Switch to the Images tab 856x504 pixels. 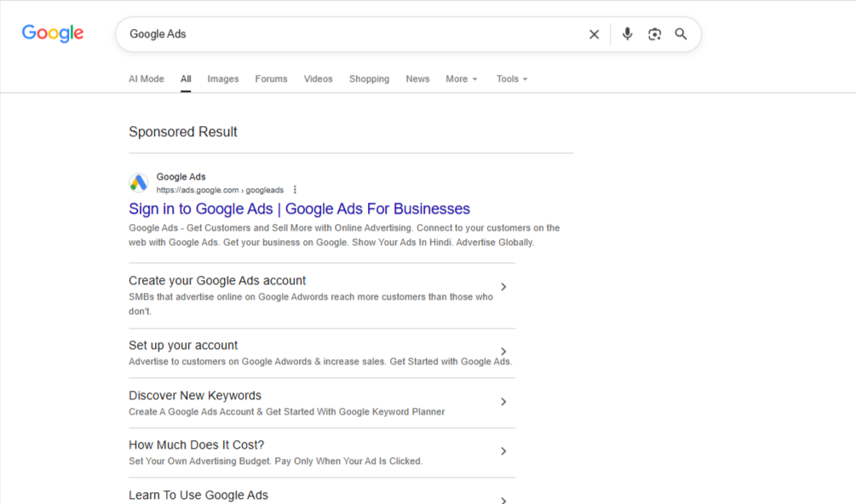[223, 79]
